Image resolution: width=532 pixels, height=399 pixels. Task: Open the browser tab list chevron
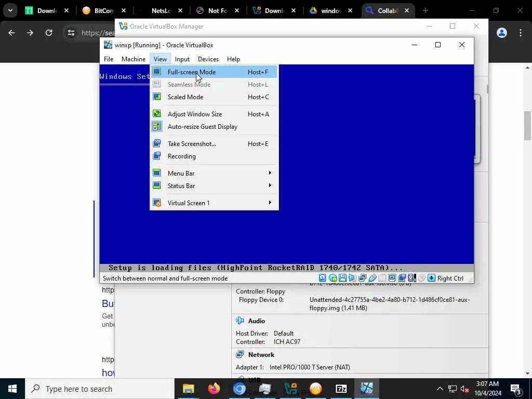point(10,10)
